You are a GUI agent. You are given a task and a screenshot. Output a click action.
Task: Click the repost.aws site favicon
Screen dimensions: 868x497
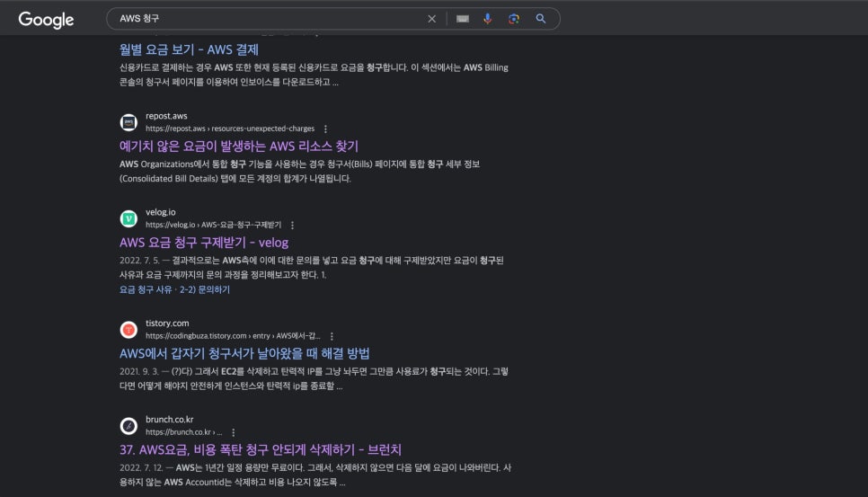(128, 121)
